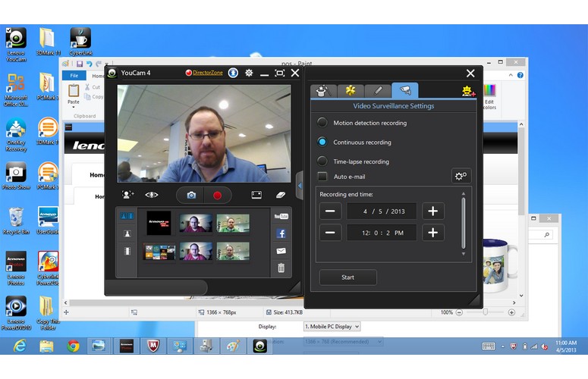Take a snapshot with the camera button
The width and height of the screenshot is (588, 379).
[191, 195]
